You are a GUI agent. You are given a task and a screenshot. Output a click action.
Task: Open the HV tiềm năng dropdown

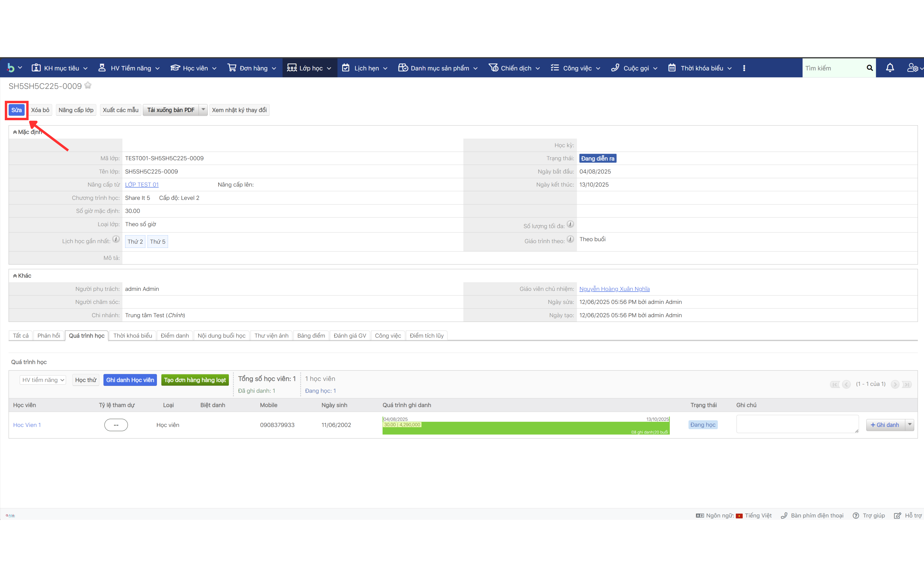click(x=43, y=380)
